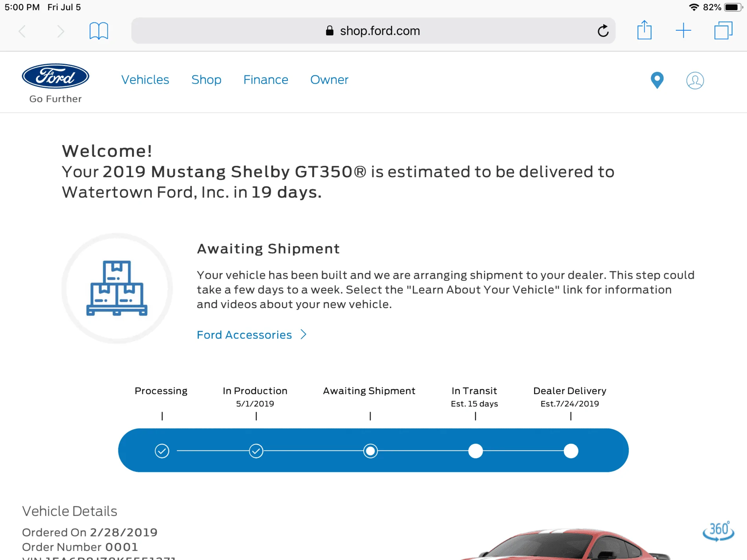Tap the Safari back arrow
747x560 pixels.
[22, 31]
